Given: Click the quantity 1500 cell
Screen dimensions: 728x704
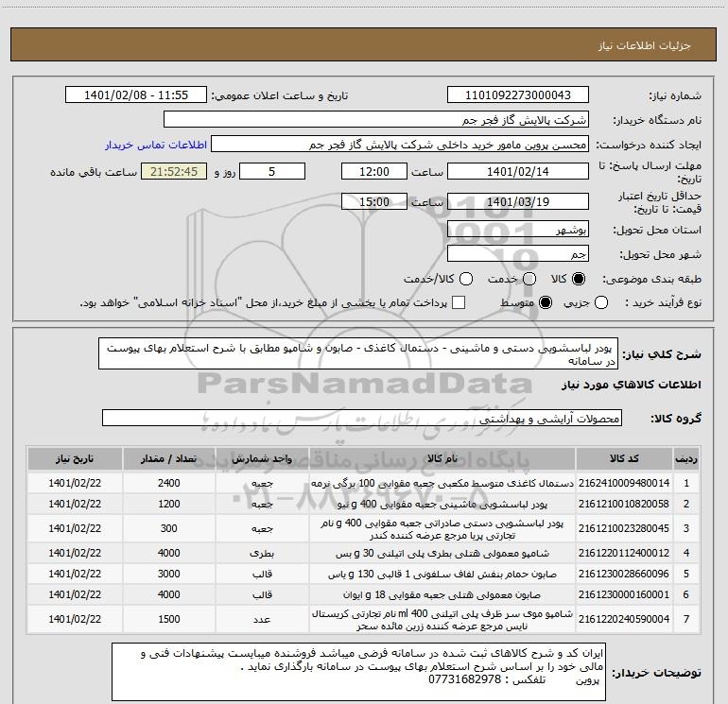Looking at the screenshot, I should [x=168, y=619].
